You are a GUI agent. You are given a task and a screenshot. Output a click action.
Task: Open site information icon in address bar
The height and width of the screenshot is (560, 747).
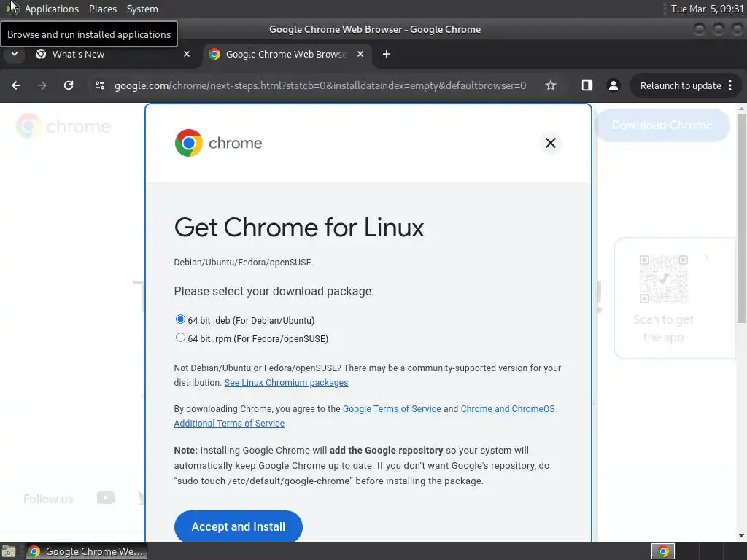tap(99, 86)
